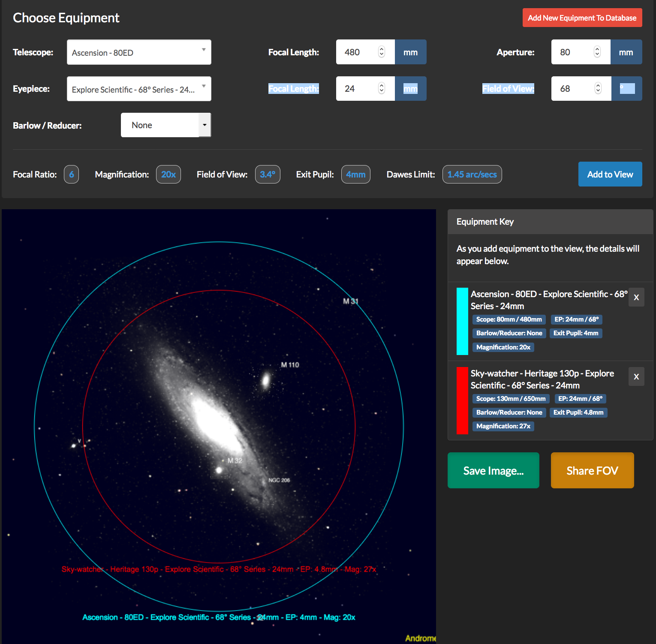Click the Equipment Key panel heading
Image resolution: width=656 pixels, height=644 pixels.
485,222
